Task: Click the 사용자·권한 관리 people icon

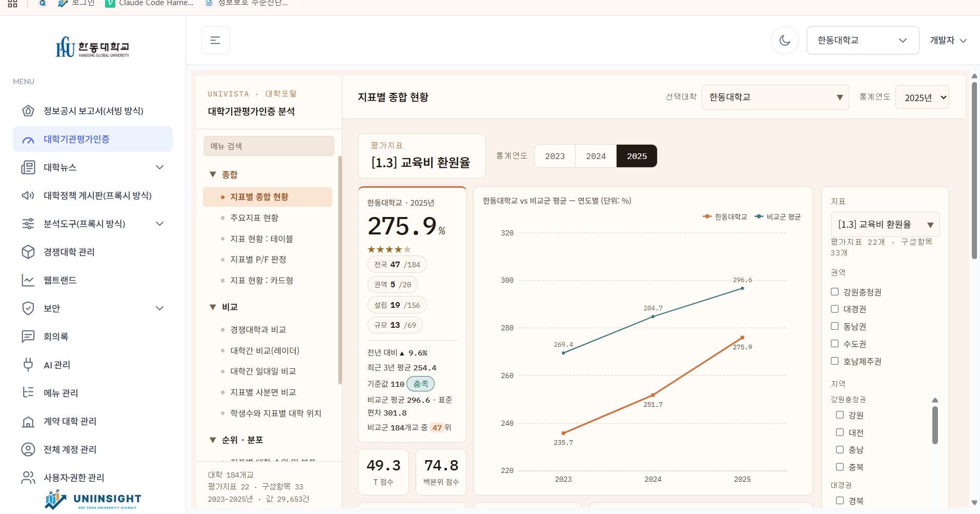Action: tap(28, 478)
